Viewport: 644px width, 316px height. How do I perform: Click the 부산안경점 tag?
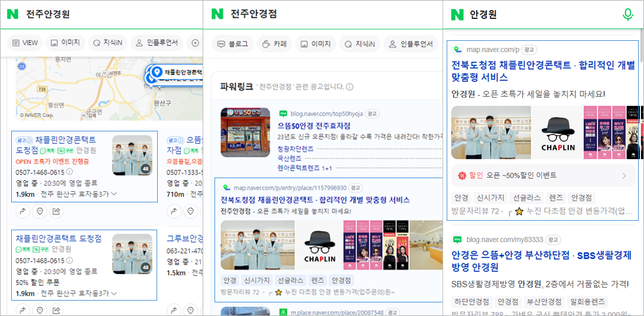click(543, 302)
